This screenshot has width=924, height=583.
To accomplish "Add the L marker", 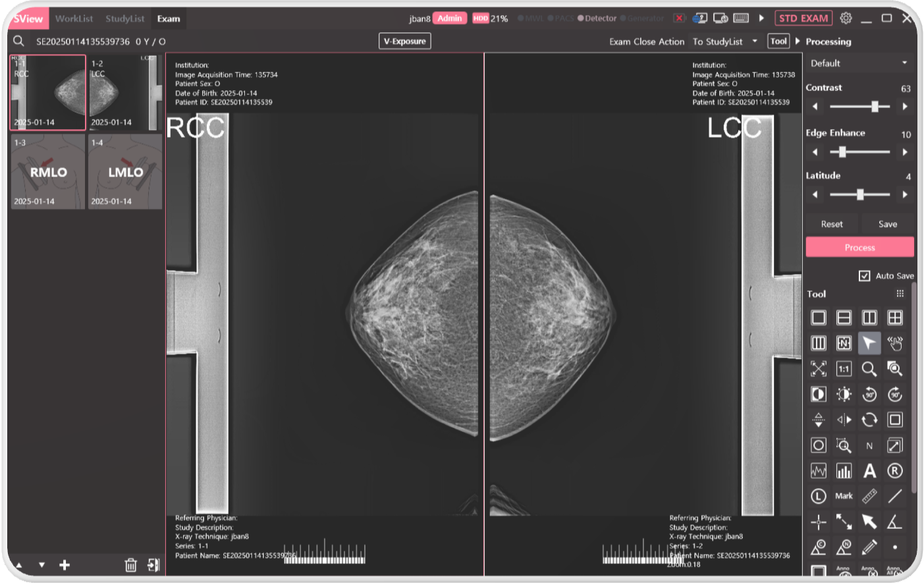I will click(818, 496).
